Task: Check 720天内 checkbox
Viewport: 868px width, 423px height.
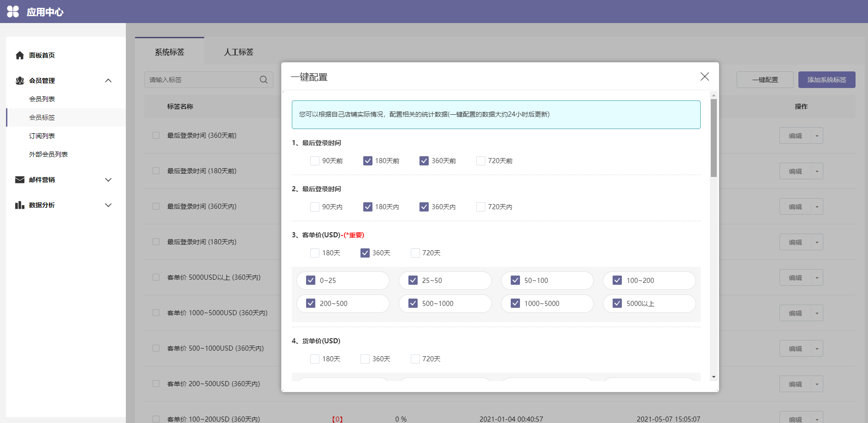Action: (481, 207)
